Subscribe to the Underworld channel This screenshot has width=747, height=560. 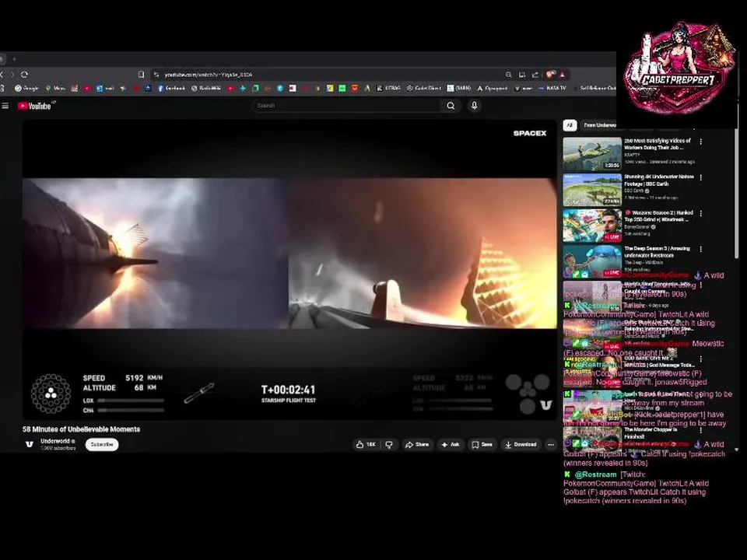(x=102, y=444)
